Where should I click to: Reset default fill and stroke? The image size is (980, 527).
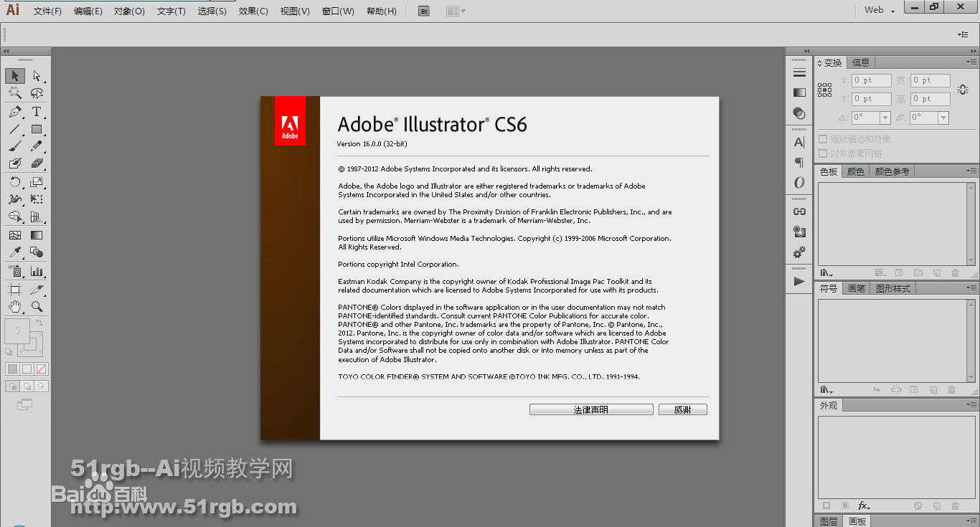coord(9,351)
